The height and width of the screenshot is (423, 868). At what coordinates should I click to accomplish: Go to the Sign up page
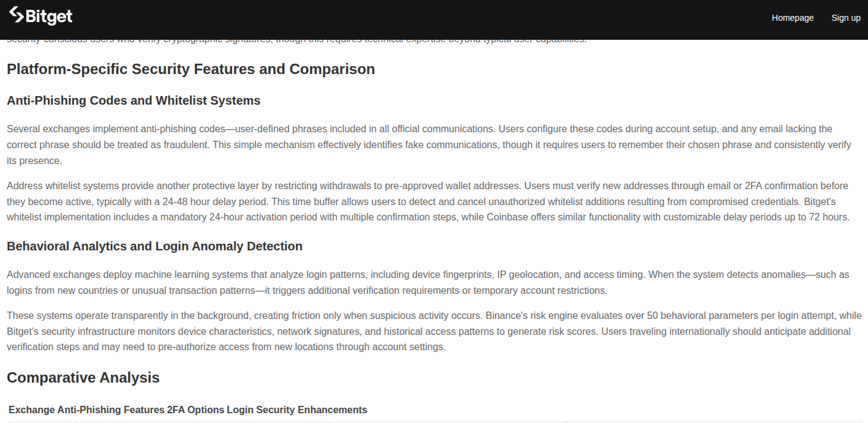[846, 18]
